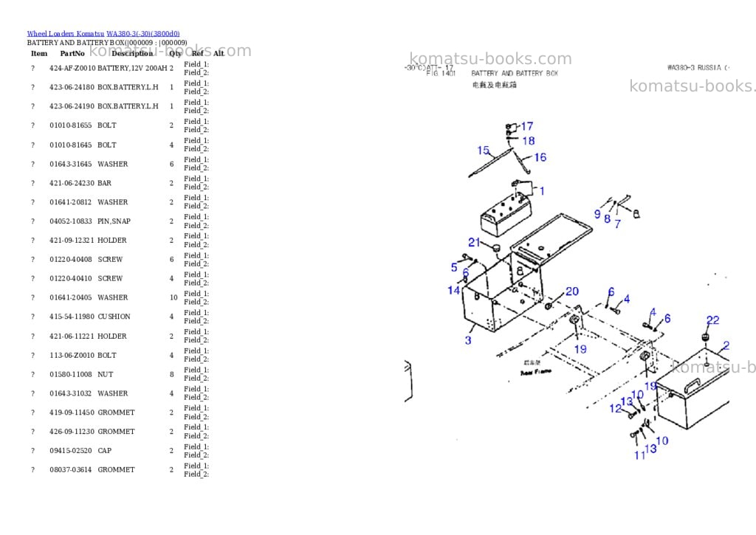Select the BATTERY,12V 200AH description

coord(132,69)
